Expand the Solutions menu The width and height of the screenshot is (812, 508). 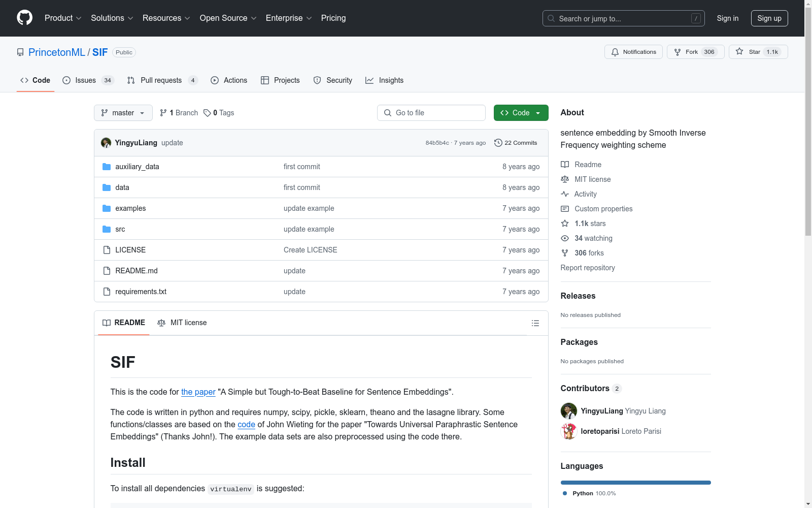coord(112,18)
